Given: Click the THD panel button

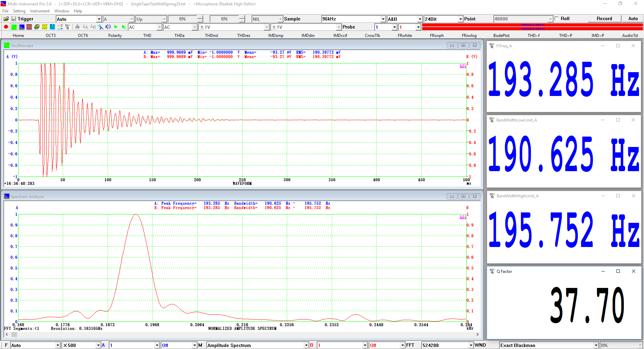Looking at the screenshot, I should [x=147, y=36].
